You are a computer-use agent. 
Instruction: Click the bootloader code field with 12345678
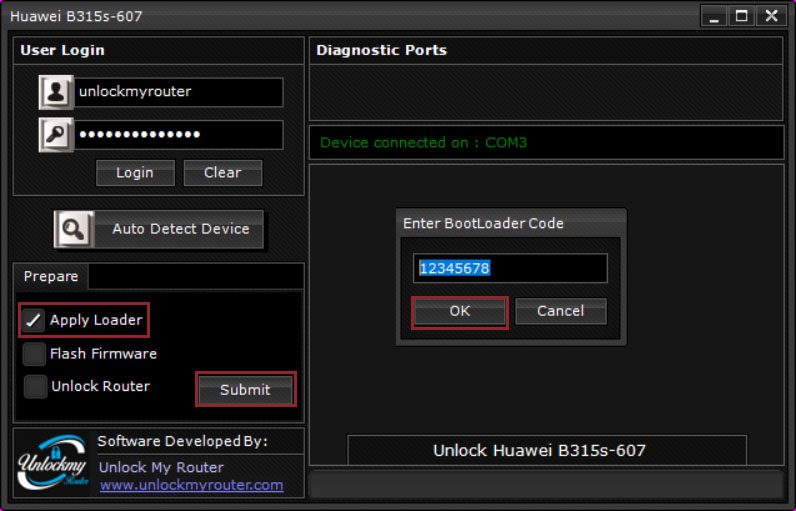coord(510,268)
